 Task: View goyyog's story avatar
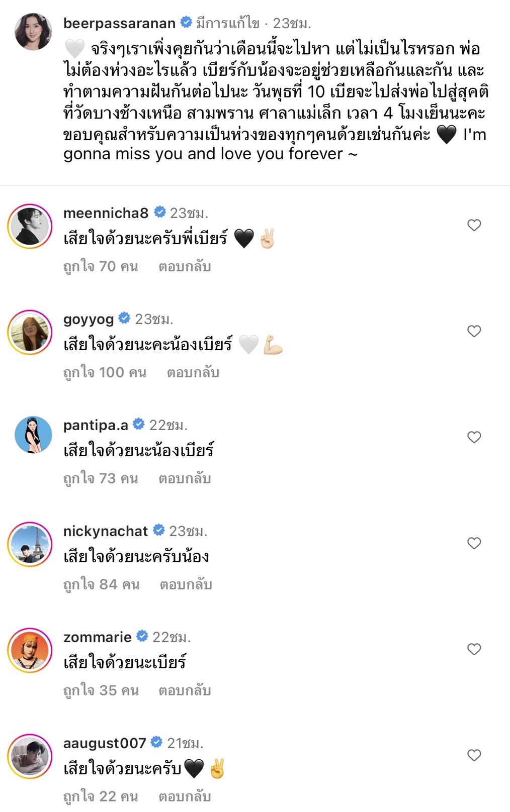pyautogui.click(x=30, y=332)
